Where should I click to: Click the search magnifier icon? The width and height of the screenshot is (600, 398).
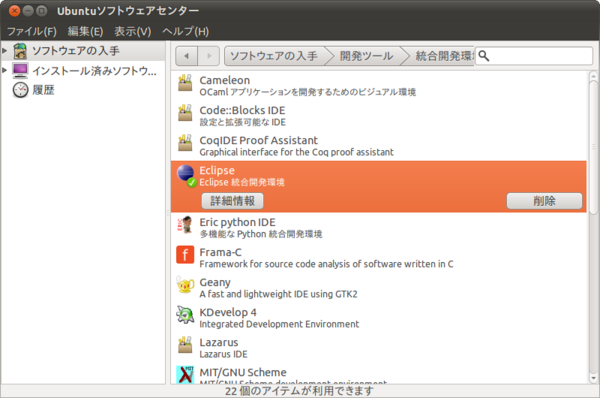click(484, 56)
